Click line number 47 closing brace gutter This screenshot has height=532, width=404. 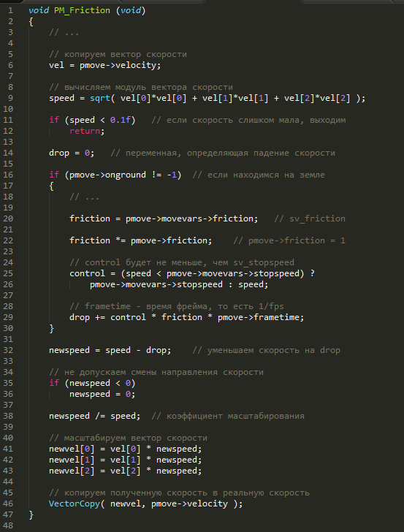click(8, 514)
